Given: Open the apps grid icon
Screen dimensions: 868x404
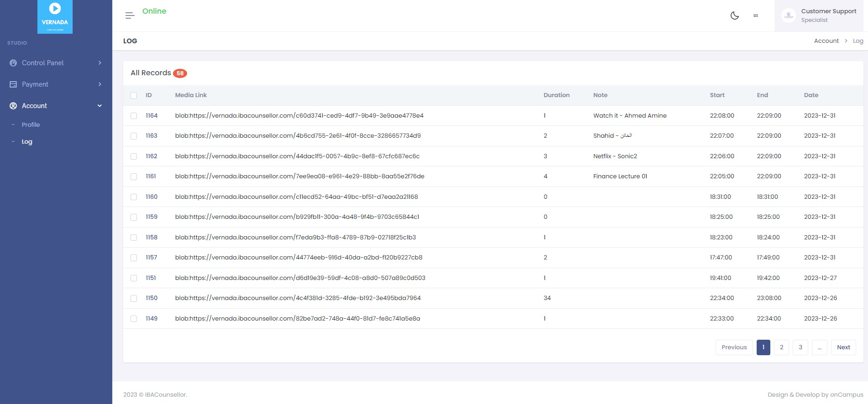Looking at the screenshot, I should coord(755,16).
